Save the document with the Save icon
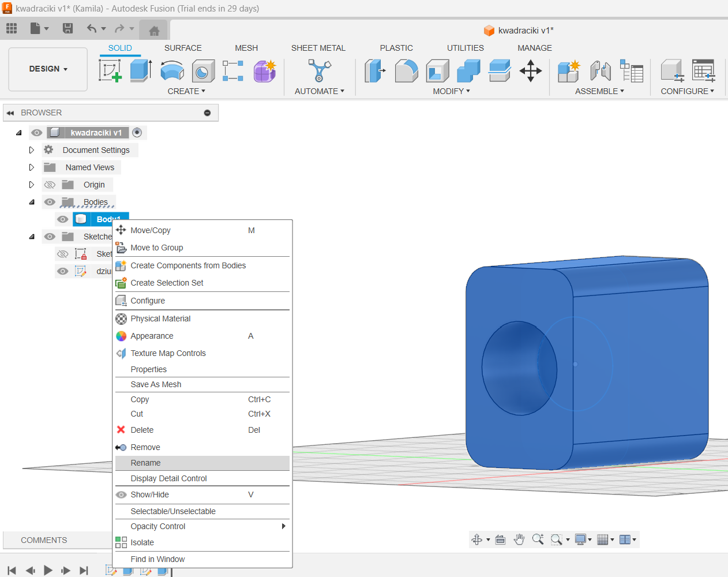This screenshot has height=577, width=728. 67,28
